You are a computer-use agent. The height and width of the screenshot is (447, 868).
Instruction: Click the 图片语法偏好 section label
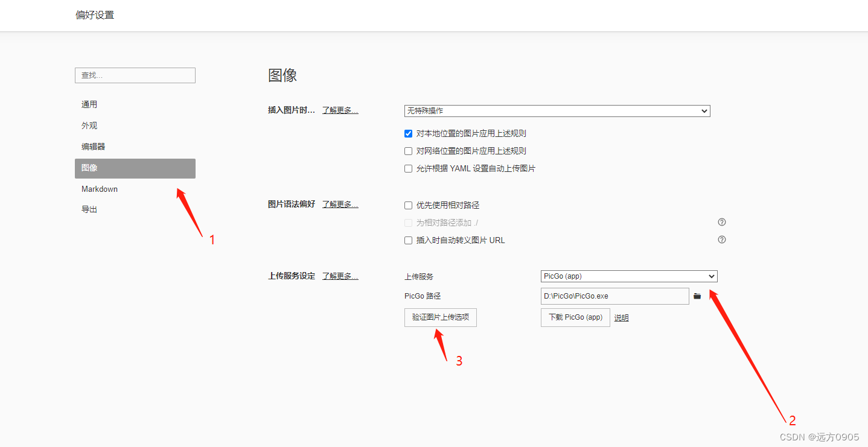292,204
